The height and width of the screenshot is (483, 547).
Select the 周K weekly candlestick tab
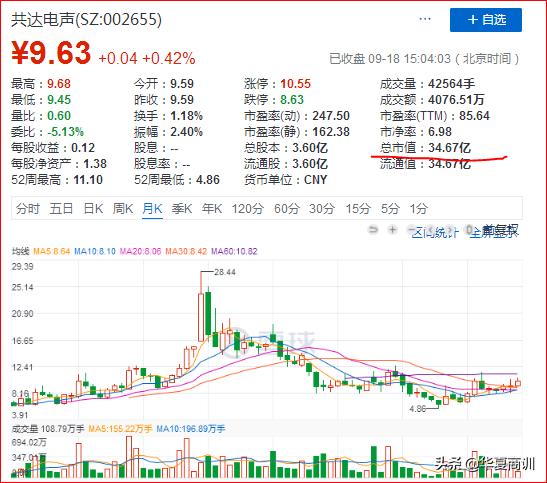[x=123, y=209]
